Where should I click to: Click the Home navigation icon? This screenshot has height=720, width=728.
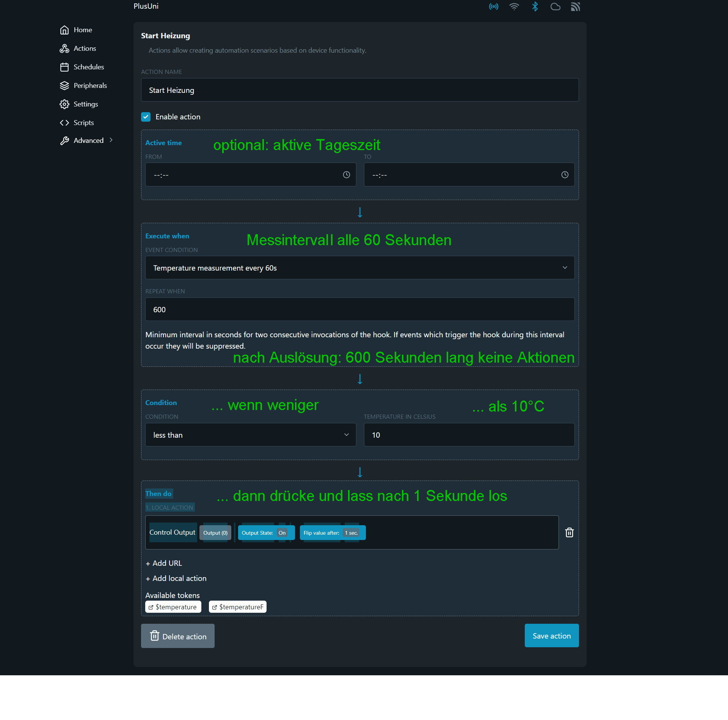coord(64,30)
